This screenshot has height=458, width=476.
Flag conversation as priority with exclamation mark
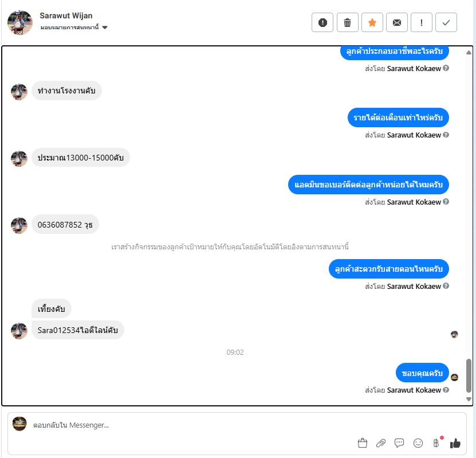click(x=422, y=22)
